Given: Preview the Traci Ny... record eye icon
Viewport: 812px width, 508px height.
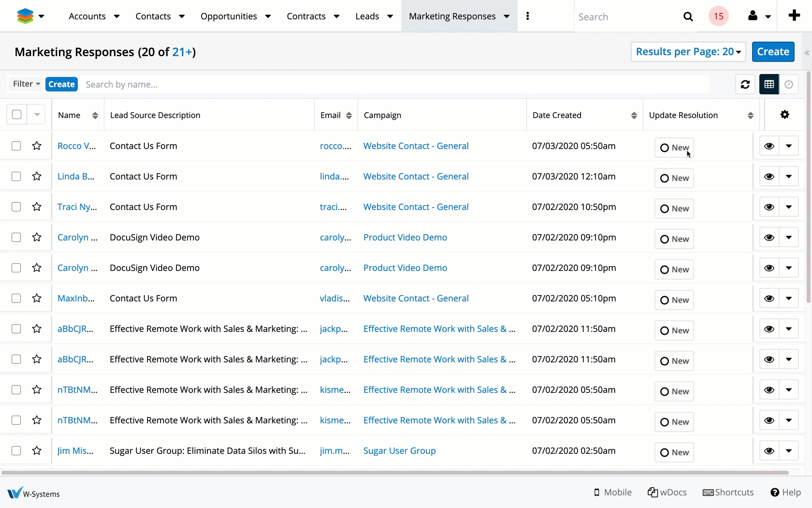Looking at the screenshot, I should pos(769,207).
